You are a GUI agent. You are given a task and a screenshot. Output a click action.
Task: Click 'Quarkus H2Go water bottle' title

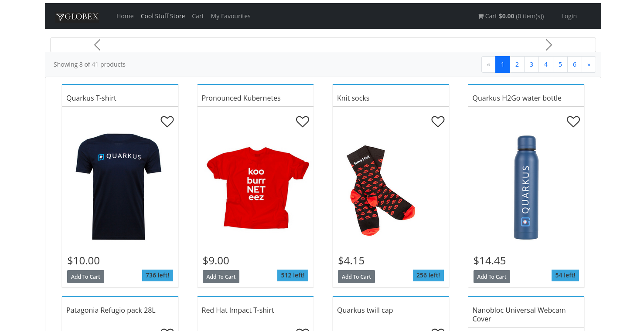pyautogui.click(x=517, y=98)
